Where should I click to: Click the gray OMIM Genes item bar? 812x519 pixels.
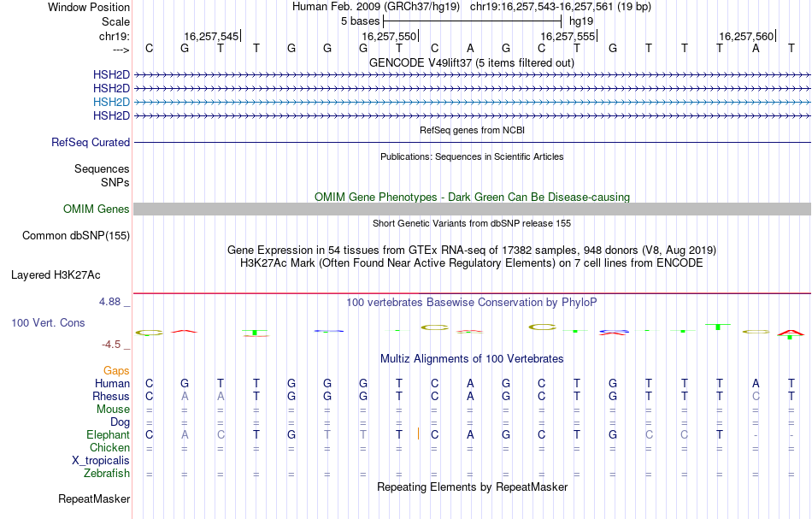click(472, 209)
